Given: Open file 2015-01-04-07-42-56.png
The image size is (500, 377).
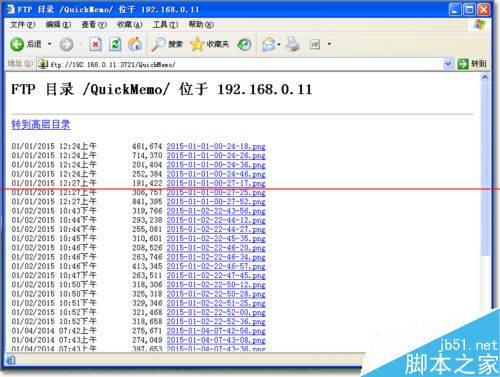Looking at the screenshot, I should pos(216,331).
